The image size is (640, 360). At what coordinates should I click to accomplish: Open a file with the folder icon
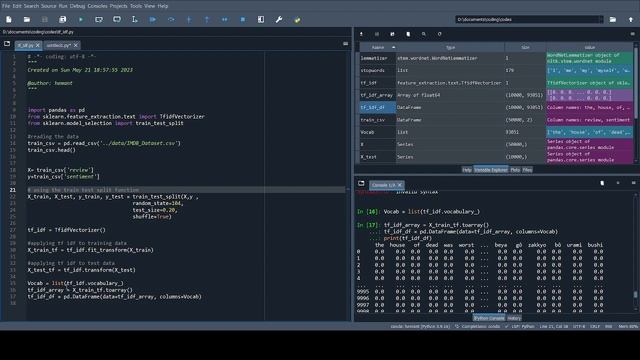pos(27,19)
